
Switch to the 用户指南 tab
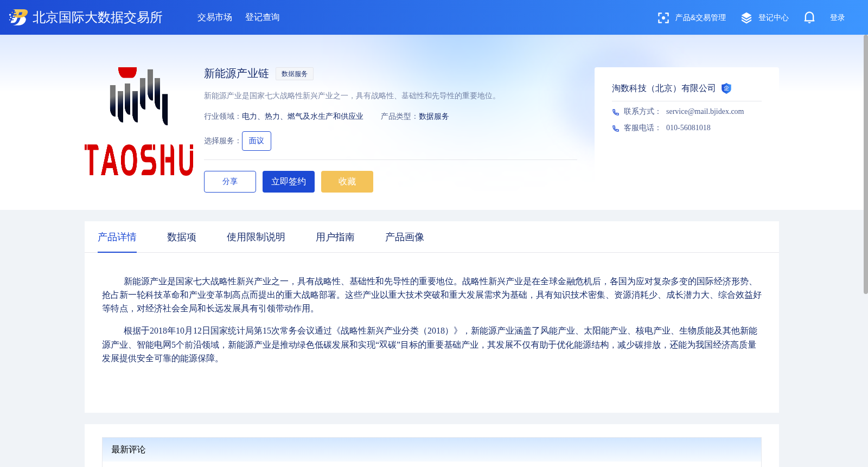(x=335, y=237)
